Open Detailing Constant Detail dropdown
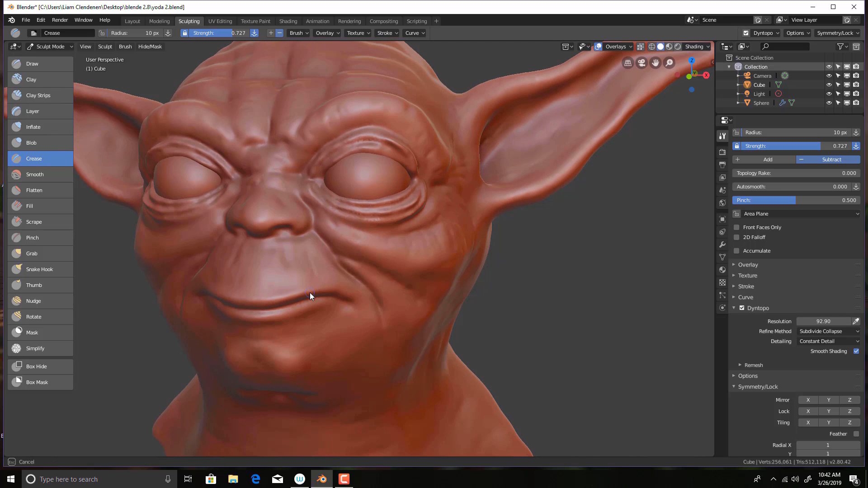868x488 pixels. (x=828, y=341)
